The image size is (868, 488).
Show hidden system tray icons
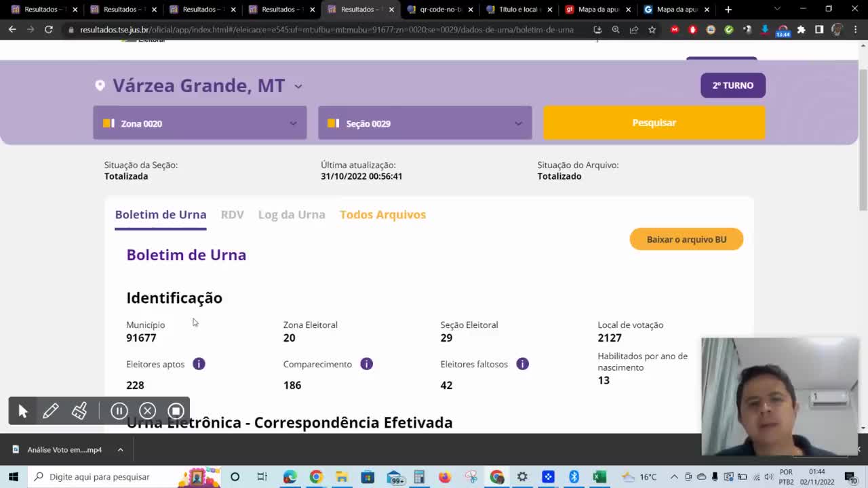(675, 476)
